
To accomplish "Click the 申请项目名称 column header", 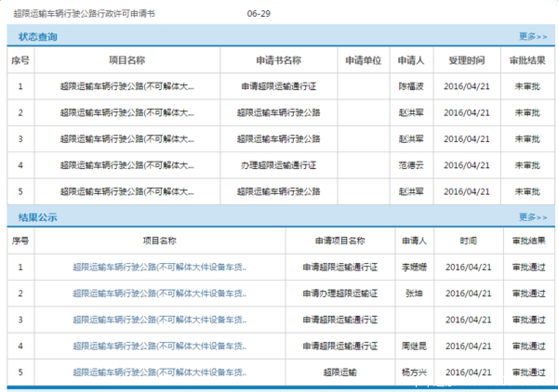I will tap(340, 241).
